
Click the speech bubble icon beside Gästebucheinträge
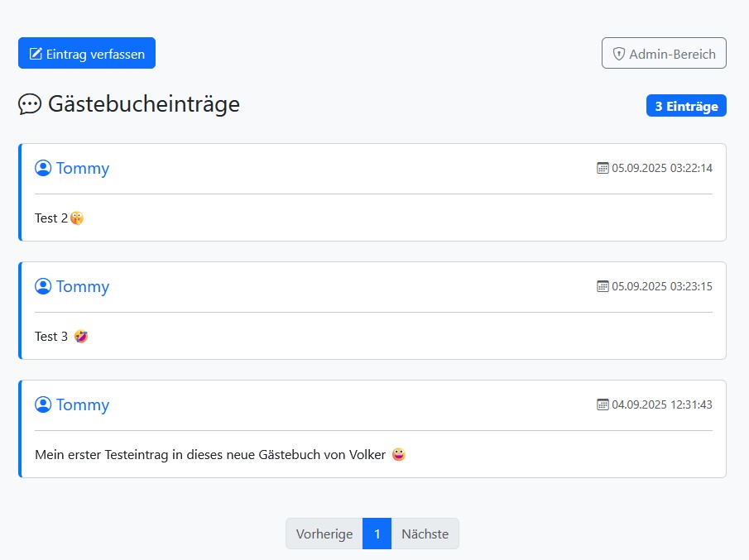(30, 104)
